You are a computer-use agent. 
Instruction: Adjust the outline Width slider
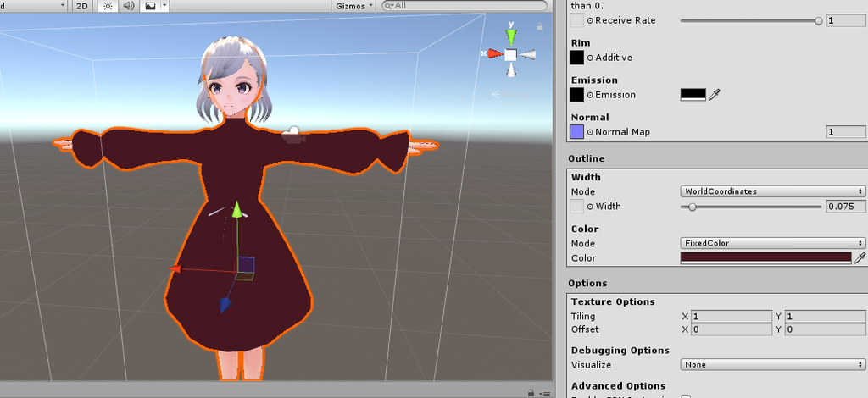[751, 207]
